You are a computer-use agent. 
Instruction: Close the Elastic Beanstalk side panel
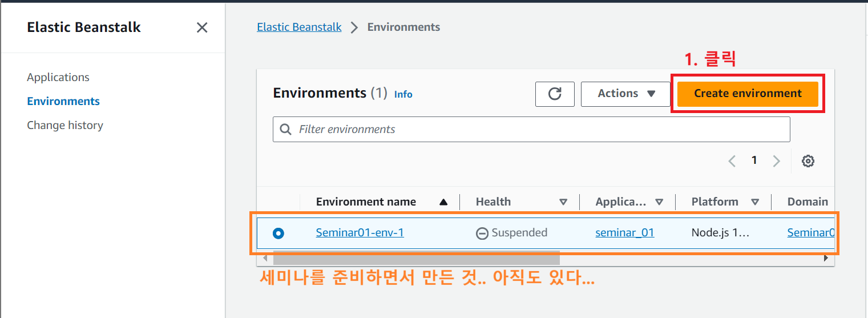coord(202,27)
